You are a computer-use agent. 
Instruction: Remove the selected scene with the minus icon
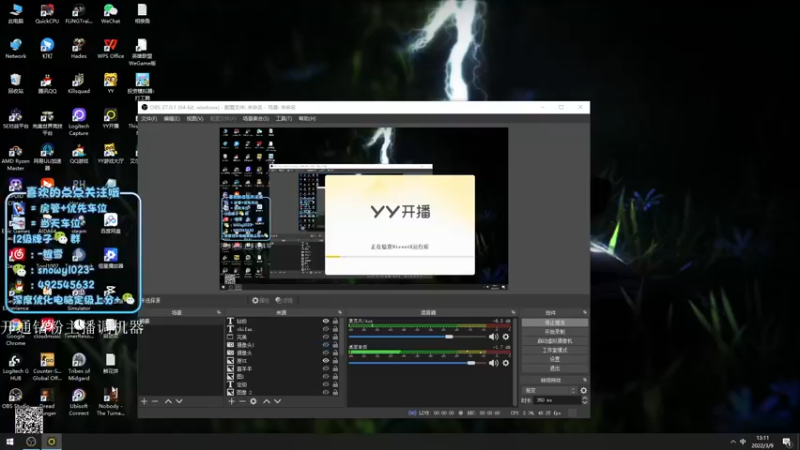[155, 402]
